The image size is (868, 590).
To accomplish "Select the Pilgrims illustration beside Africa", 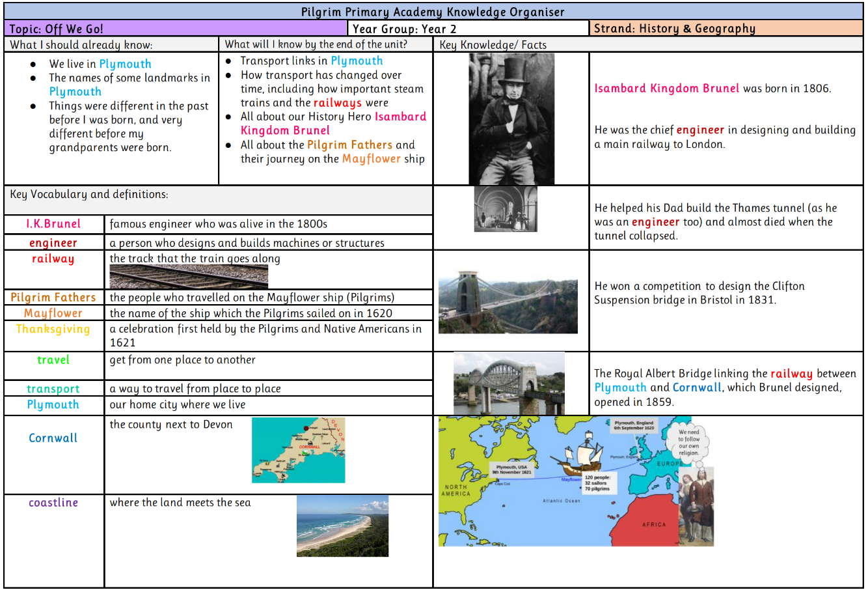I will (696, 506).
